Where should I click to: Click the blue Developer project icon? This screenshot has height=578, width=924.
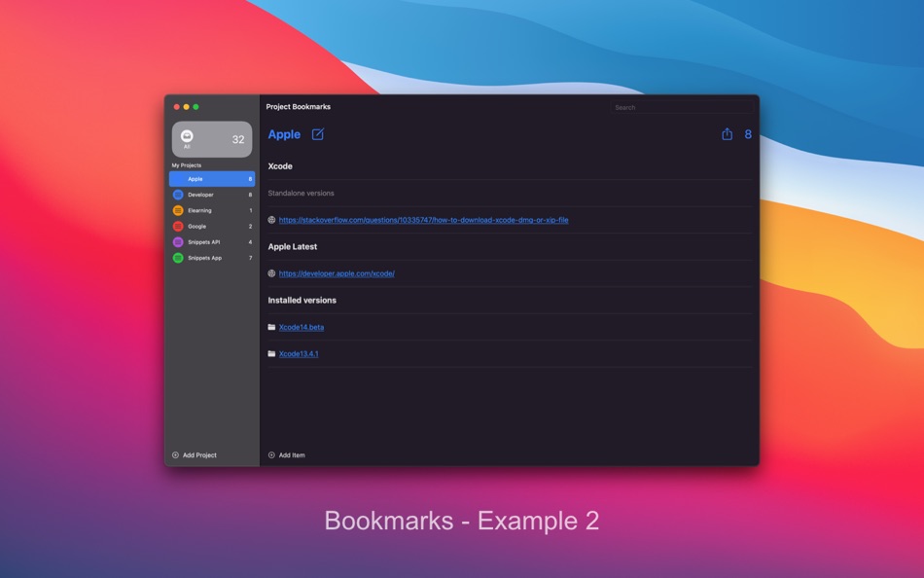[178, 195]
